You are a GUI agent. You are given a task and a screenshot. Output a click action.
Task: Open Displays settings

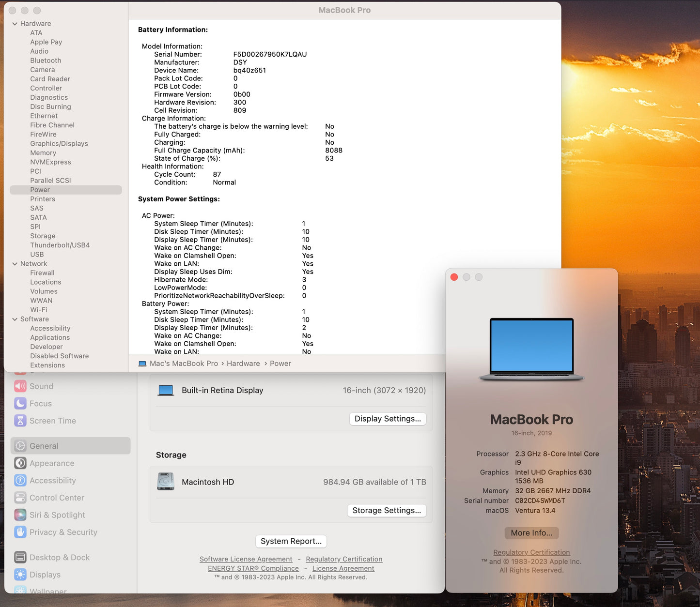(x=45, y=575)
